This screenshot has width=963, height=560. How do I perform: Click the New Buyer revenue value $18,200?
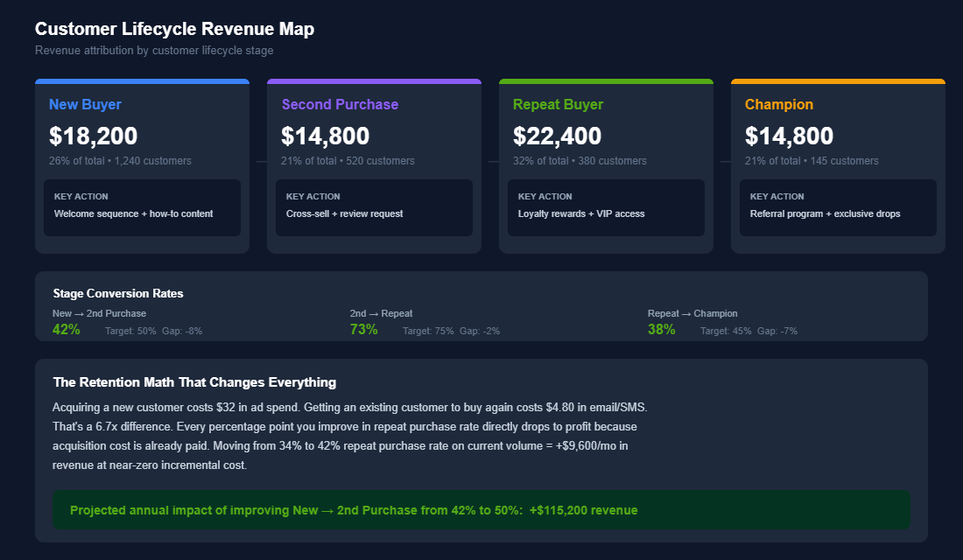tap(93, 136)
